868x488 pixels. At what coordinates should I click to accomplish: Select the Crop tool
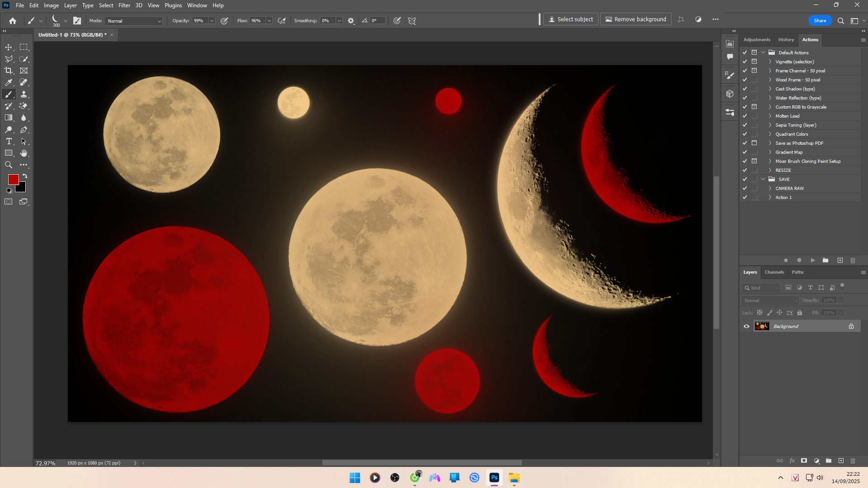pos(9,71)
